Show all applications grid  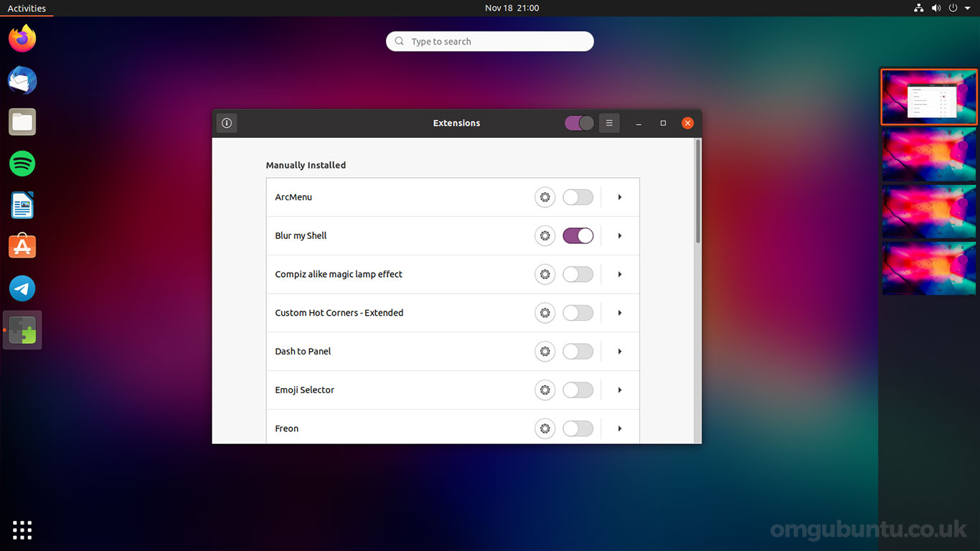point(22,529)
